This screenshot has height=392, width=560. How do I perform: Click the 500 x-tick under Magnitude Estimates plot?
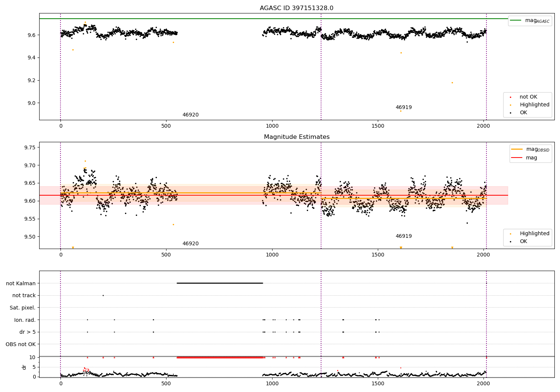pos(167,255)
